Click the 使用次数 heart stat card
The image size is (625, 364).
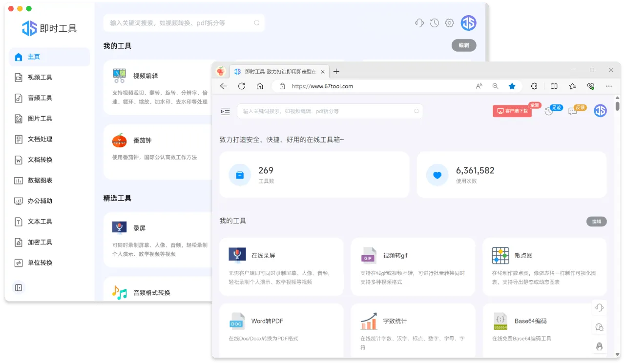pyautogui.click(x=512, y=175)
